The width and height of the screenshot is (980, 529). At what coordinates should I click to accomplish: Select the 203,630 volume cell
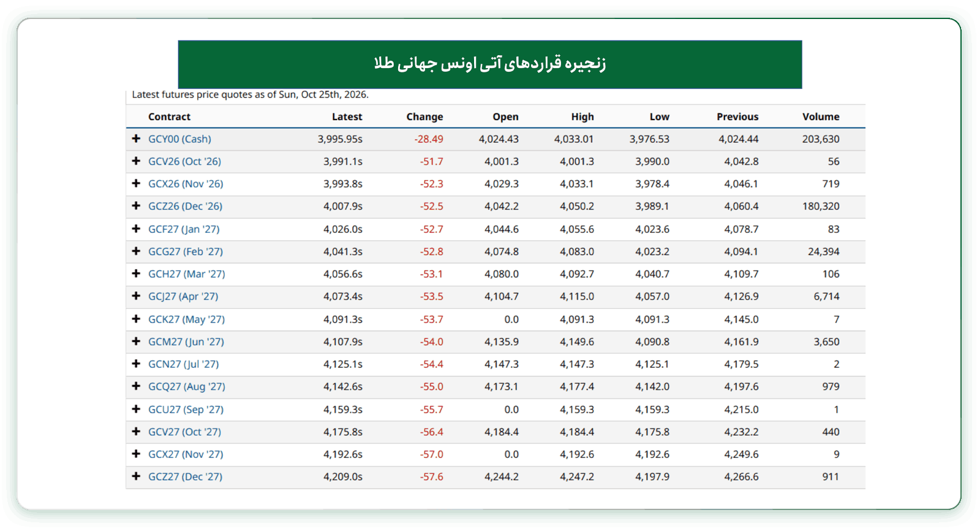tap(821, 139)
